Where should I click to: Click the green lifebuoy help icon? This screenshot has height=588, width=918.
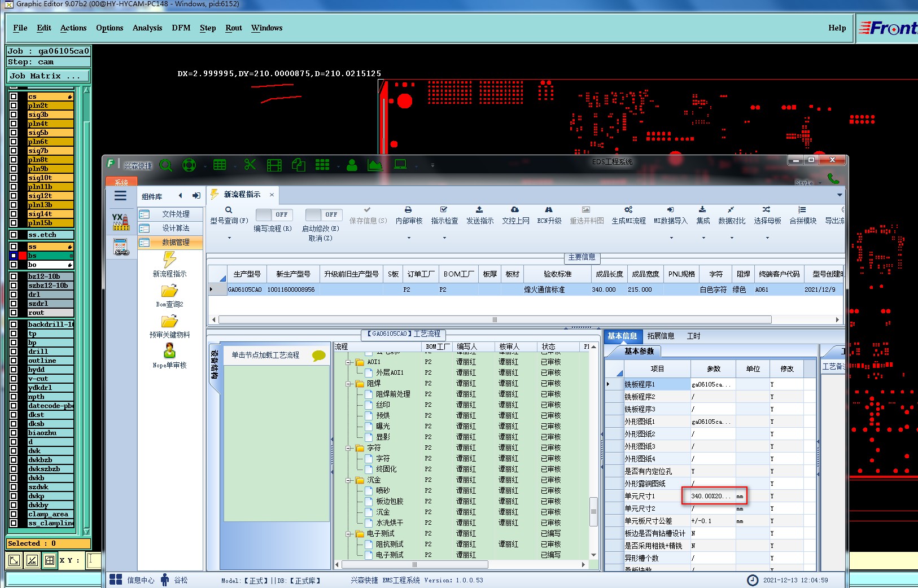(x=189, y=165)
